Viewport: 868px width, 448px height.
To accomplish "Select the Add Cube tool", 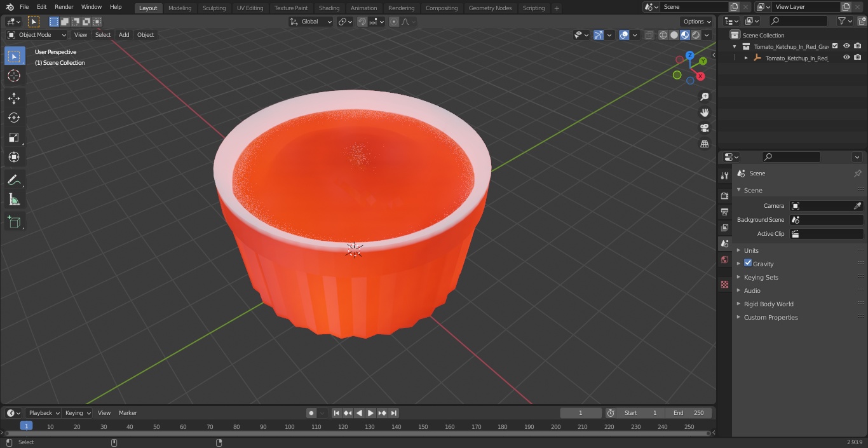I will (14, 222).
